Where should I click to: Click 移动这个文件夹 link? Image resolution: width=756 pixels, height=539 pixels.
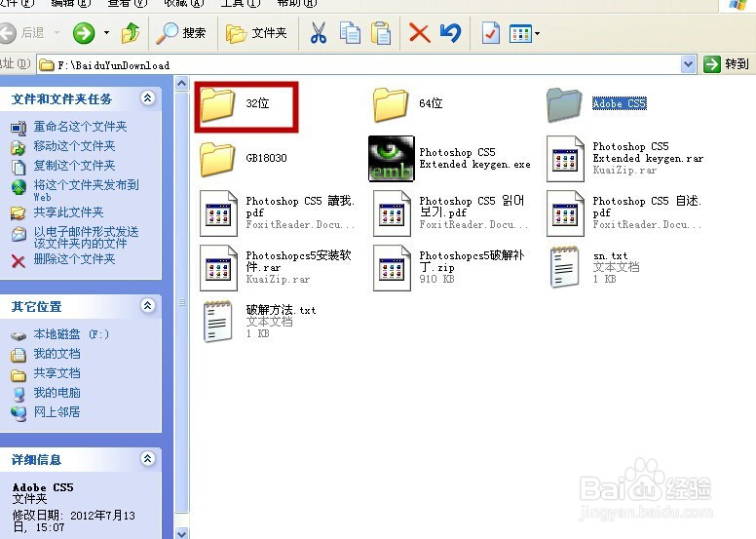(74, 146)
